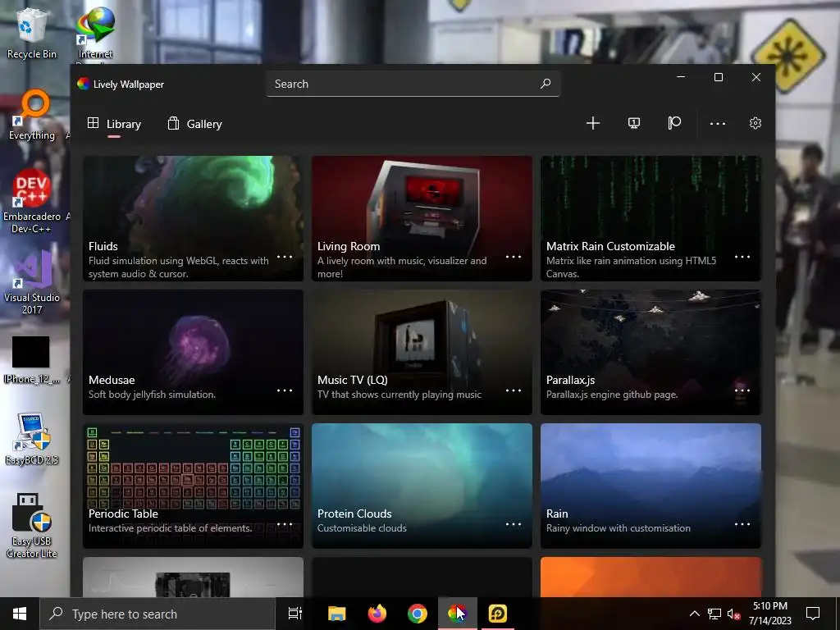Click the Recycle Bin desktop icon
The image size is (840, 630).
click(32, 33)
